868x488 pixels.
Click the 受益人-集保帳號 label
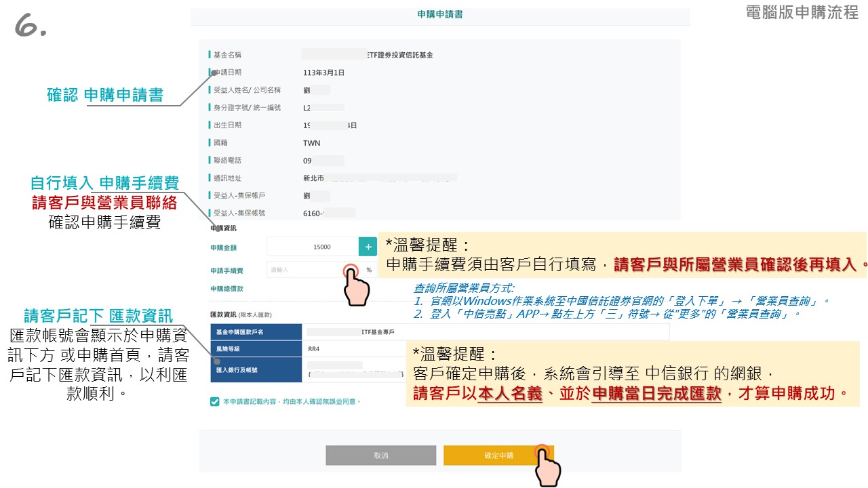[x=239, y=213]
